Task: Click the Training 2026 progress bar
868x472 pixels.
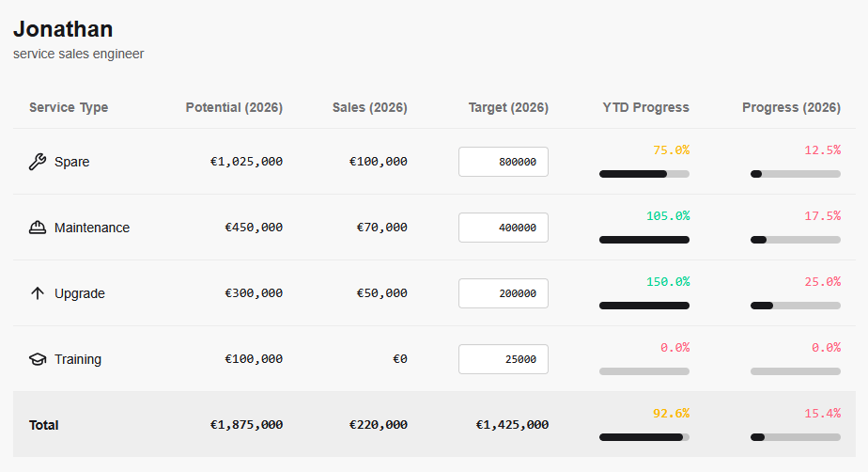Action: coord(796,371)
